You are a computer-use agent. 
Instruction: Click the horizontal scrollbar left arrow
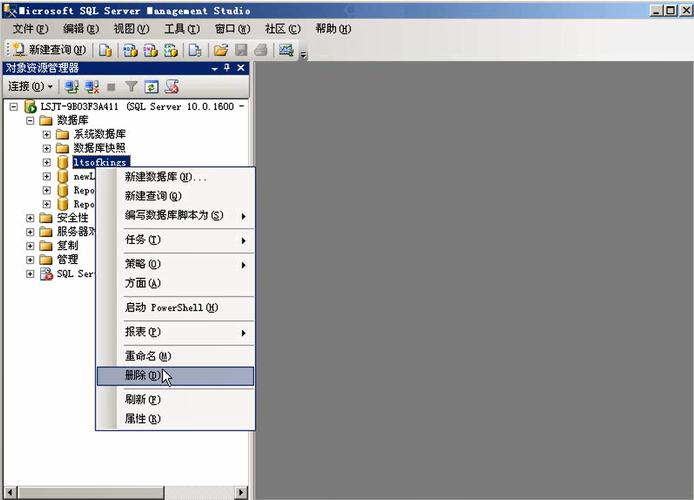pyautogui.click(x=10, y=492)
